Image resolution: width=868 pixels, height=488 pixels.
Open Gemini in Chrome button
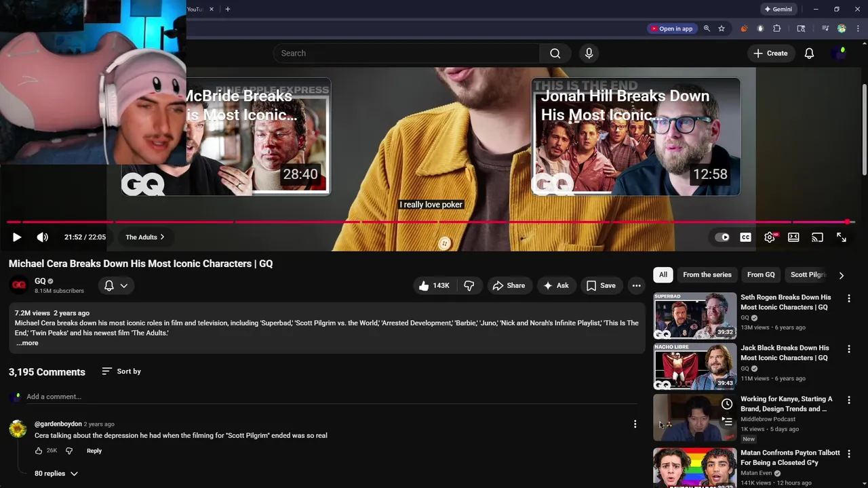pyautogui.click(x=778, y=9)
